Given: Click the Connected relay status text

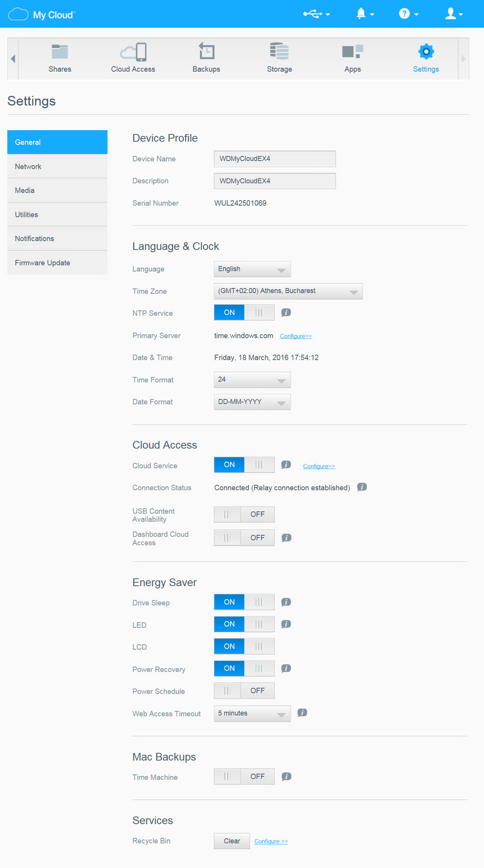Looking at the screenshot, I should pos(282,488).
